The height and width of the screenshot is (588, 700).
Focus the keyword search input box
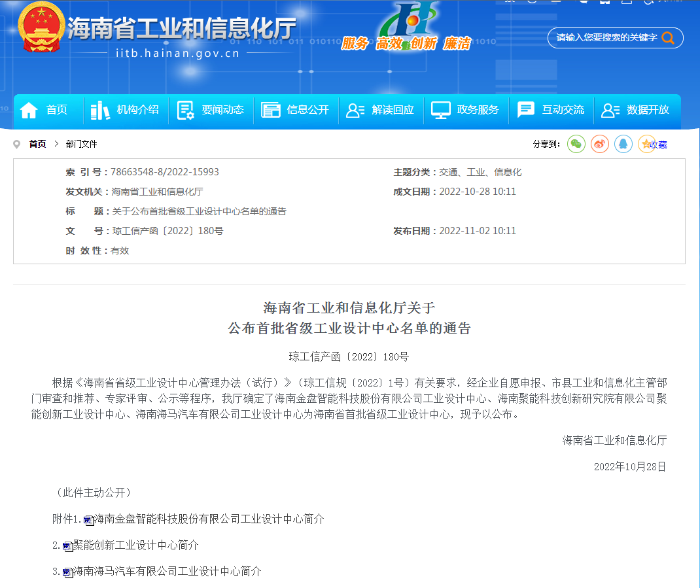(605, 38)
